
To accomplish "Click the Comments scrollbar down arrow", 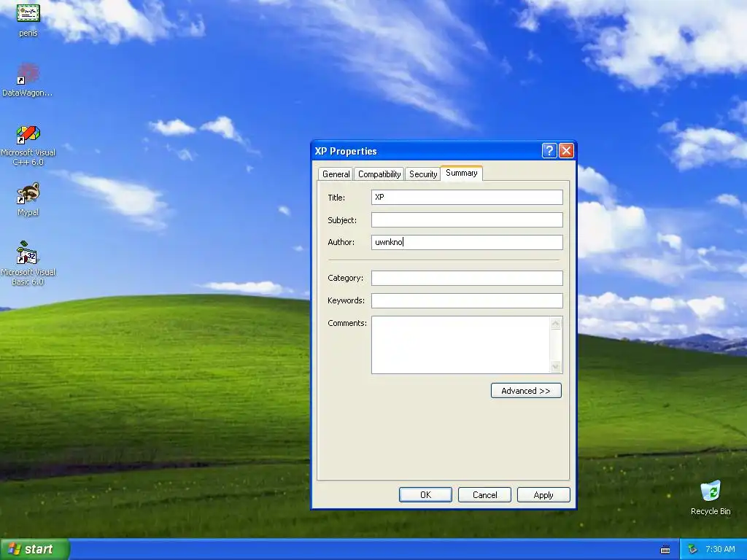I will click(555, 367).
